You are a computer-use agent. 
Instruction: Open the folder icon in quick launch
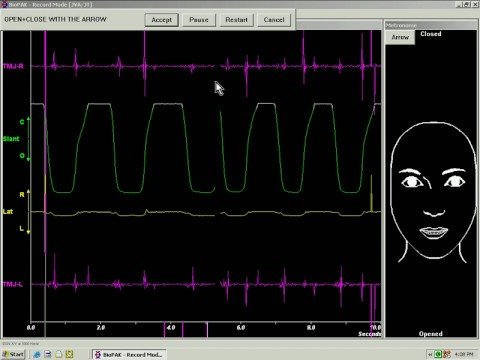pyautogui.click(x=59, y=354)
